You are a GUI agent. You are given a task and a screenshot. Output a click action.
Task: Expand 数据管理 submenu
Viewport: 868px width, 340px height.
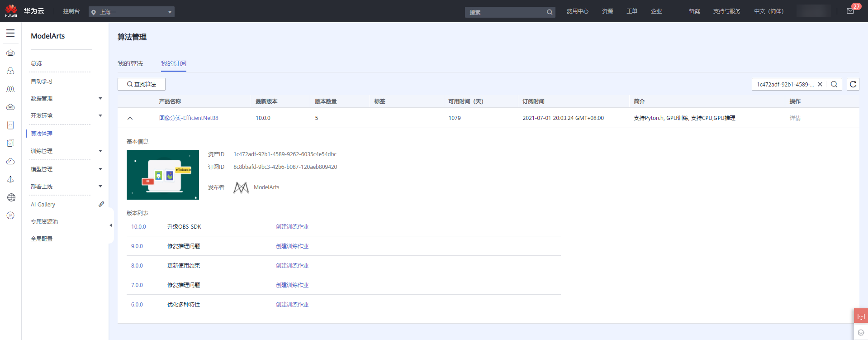[x=100, y=98]
